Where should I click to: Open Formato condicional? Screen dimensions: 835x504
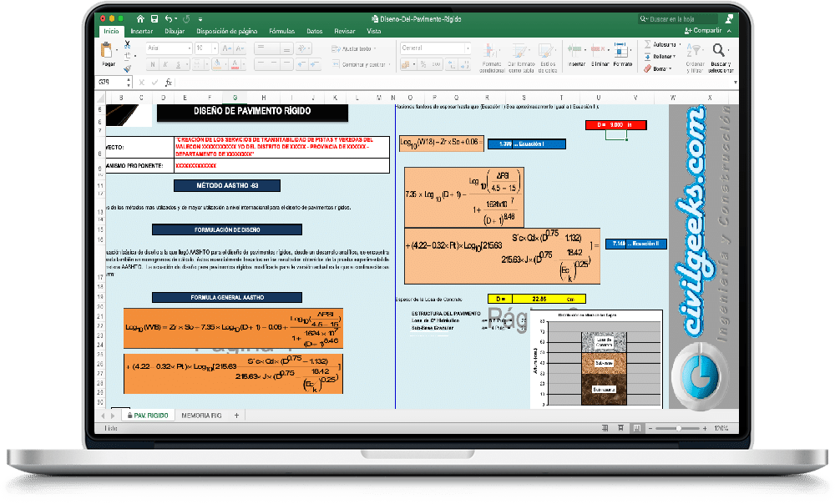pyautogui.click(x=491, y=58)
